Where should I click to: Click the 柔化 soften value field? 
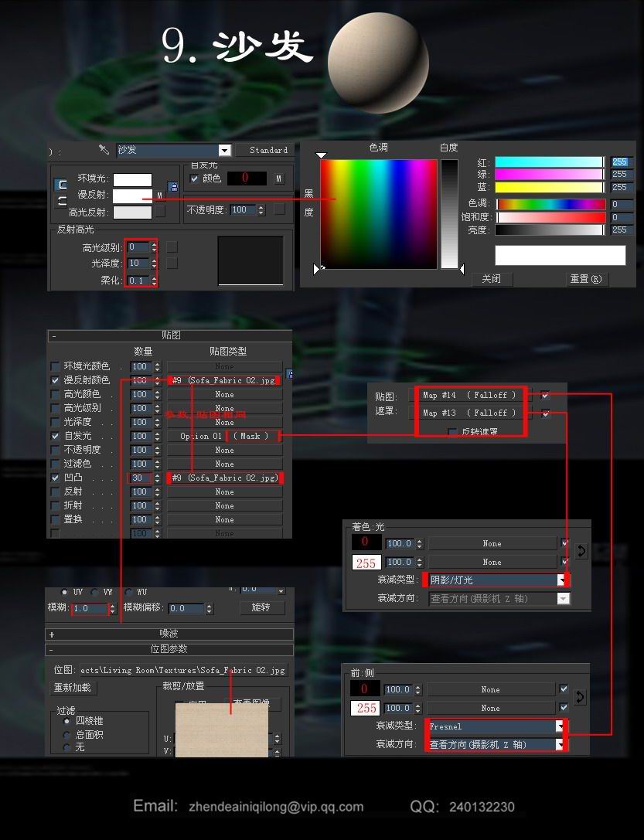click(x=138, y=281)
